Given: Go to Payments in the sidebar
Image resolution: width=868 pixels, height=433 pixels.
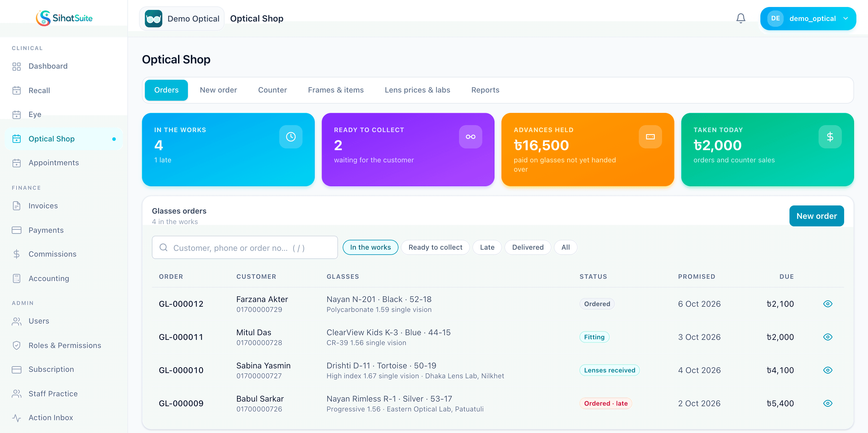Looking at the screenshot, I should coord(64,230).
